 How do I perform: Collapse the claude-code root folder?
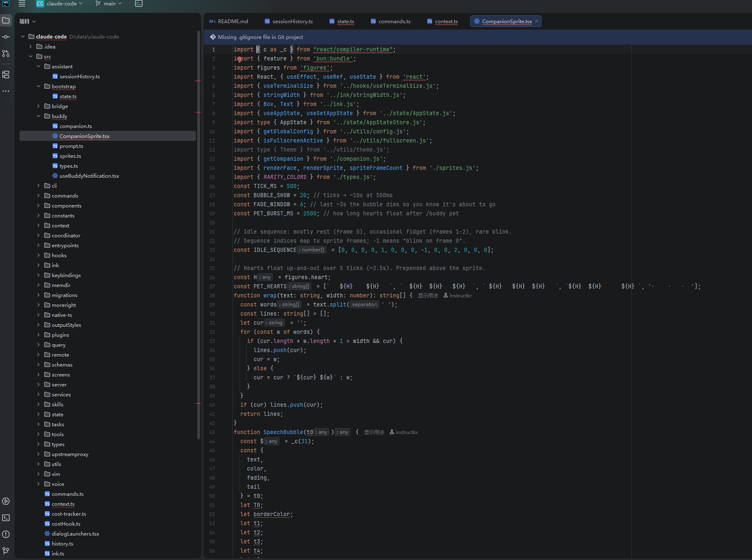click(23, 36)
